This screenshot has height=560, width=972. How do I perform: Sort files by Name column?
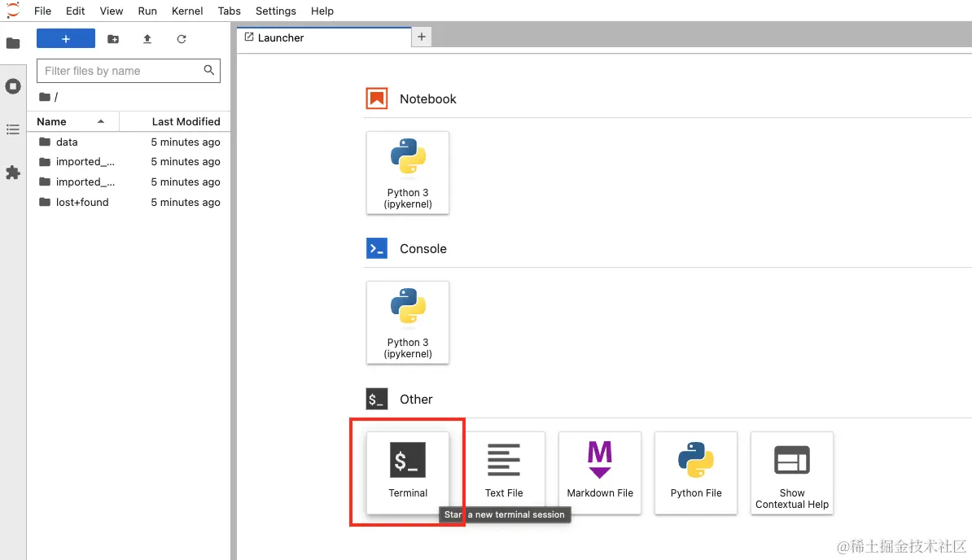[x=73, y=121]
